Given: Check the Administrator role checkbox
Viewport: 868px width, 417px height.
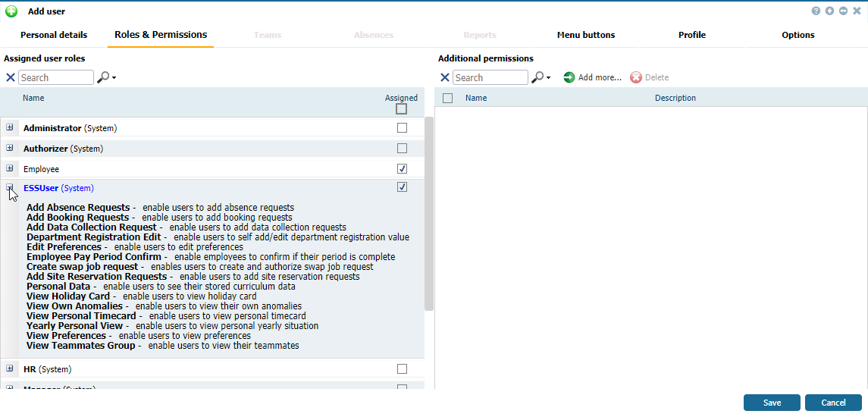Looking at the screenshot, I should [402, 128].
